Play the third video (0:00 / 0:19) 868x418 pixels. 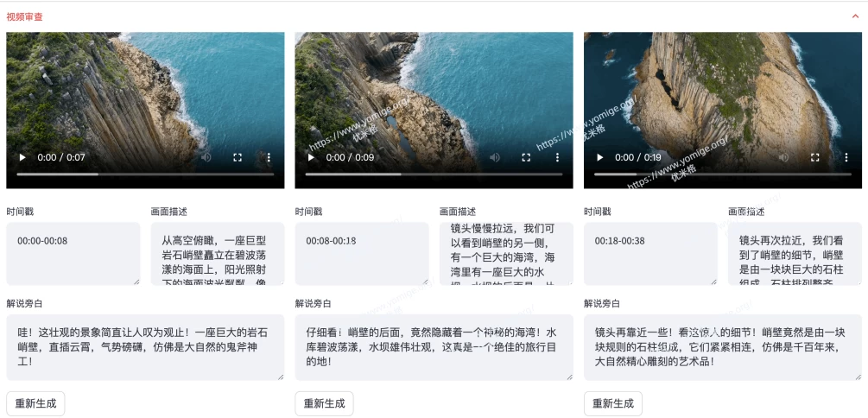point(600,158)
